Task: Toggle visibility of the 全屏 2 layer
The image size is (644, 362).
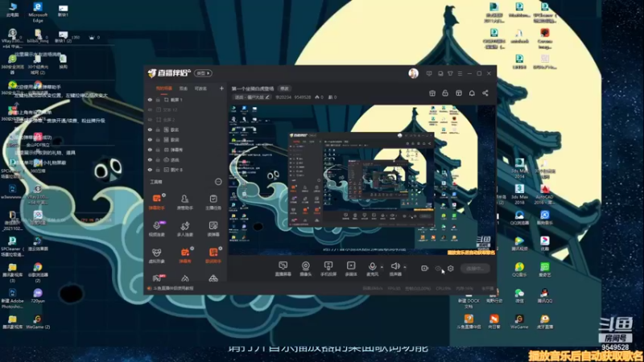Action: pyautogui.click(x=150, y=119)
